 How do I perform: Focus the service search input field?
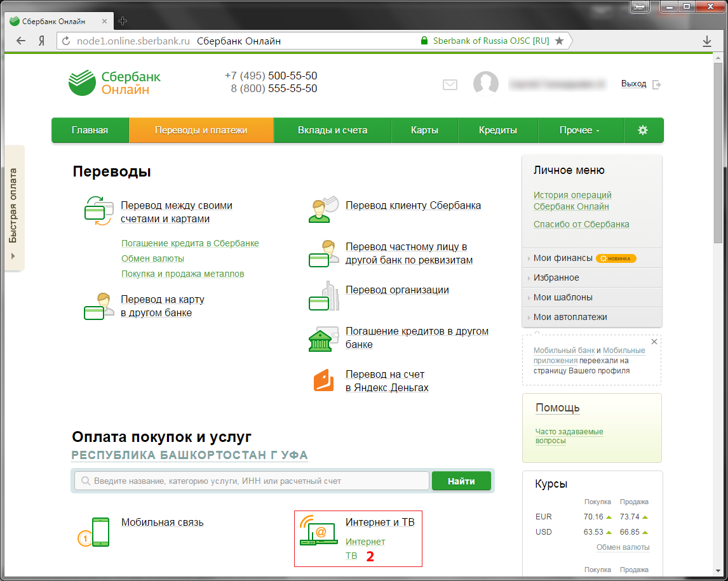pos(252,481)
